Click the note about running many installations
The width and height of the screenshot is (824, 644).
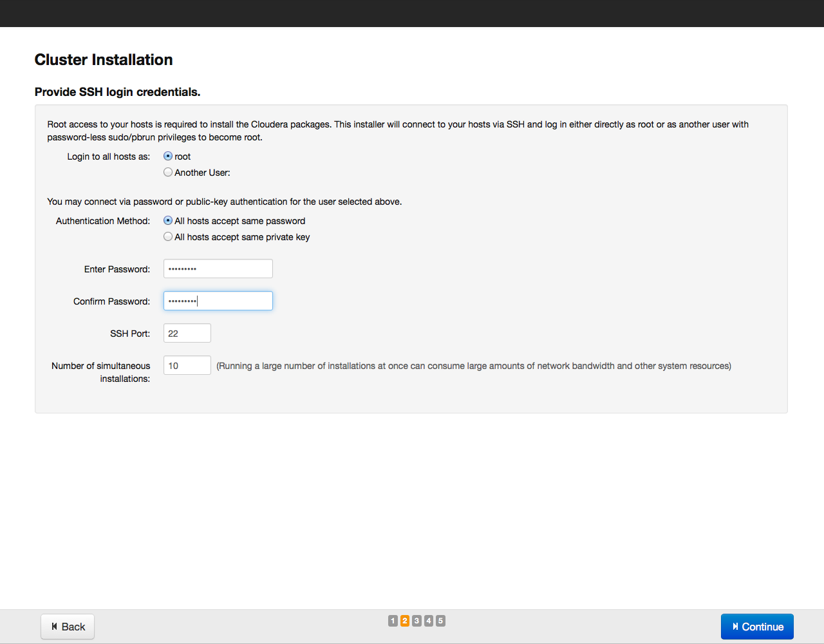pos(474,366)
